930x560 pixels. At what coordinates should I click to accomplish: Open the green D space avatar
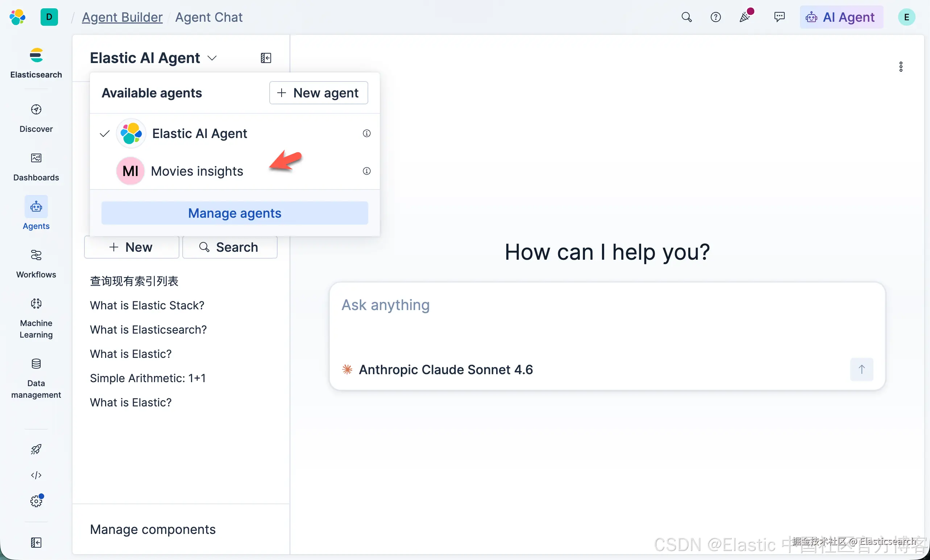49,17
